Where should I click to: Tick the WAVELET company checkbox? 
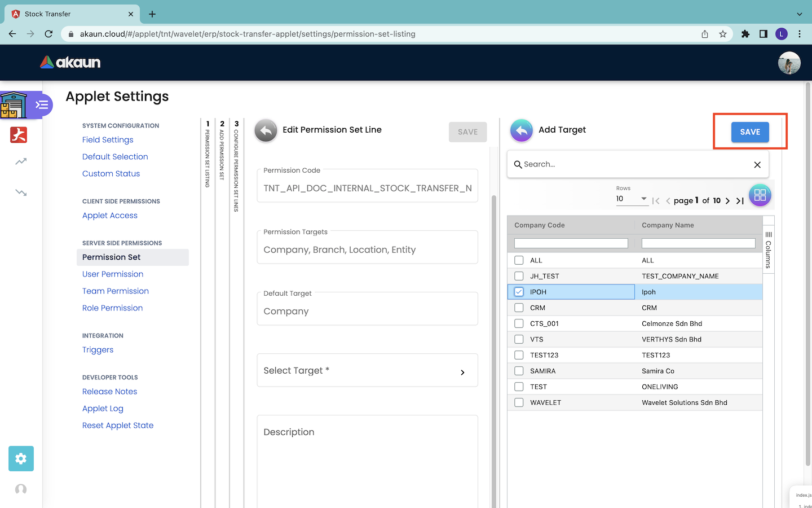[x=519, y=402]
